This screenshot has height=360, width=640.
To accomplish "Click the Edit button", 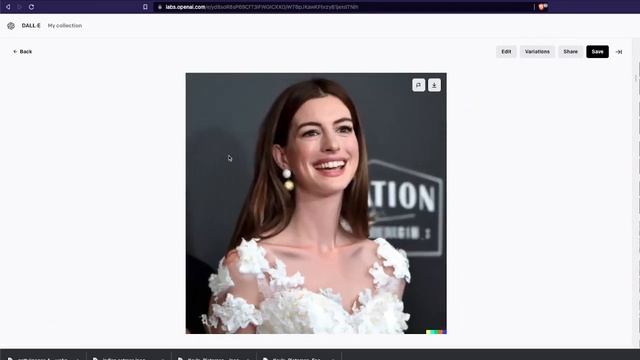I will point(506,52).
